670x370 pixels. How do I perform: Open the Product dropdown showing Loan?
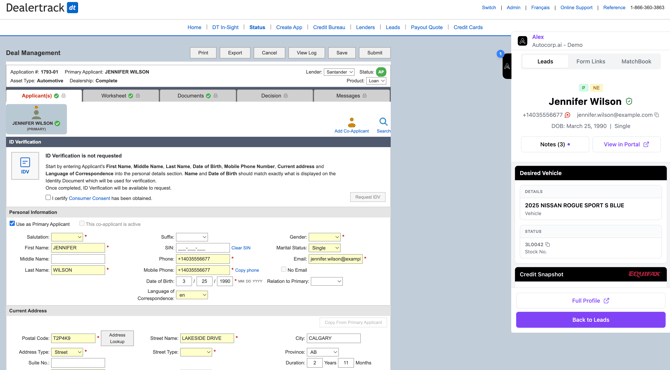[376, 81]
